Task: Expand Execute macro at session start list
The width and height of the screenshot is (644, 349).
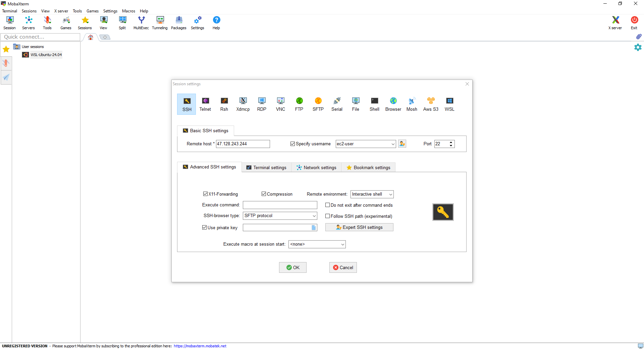Action: tap(342, 244)
